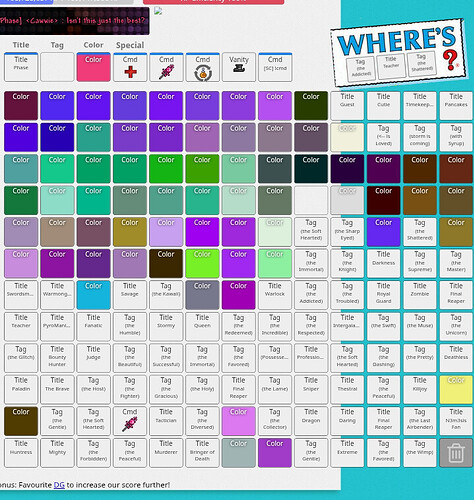Select the bright lime green Color swatch
Viewport: 474px width, 500px height.
pos(202,263)
